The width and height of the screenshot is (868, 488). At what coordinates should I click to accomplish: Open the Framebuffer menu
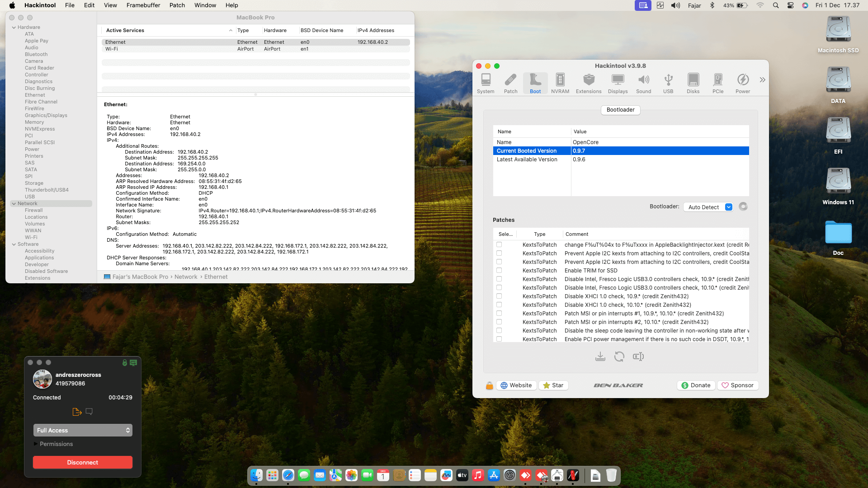tap(143, 5)
